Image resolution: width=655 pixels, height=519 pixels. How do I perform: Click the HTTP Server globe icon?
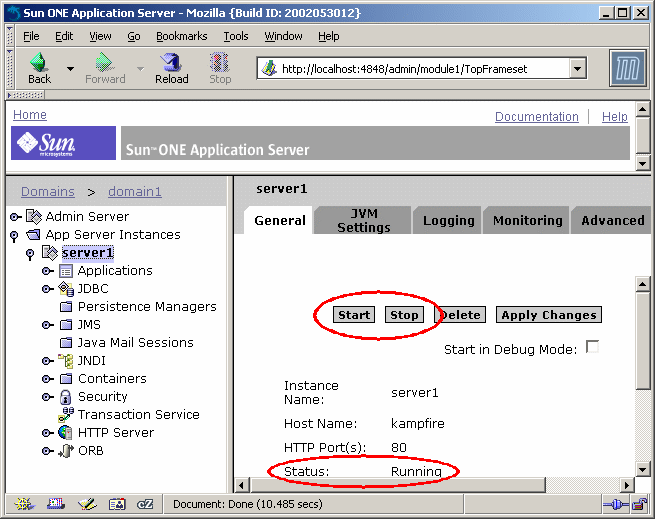pos(66,432)
